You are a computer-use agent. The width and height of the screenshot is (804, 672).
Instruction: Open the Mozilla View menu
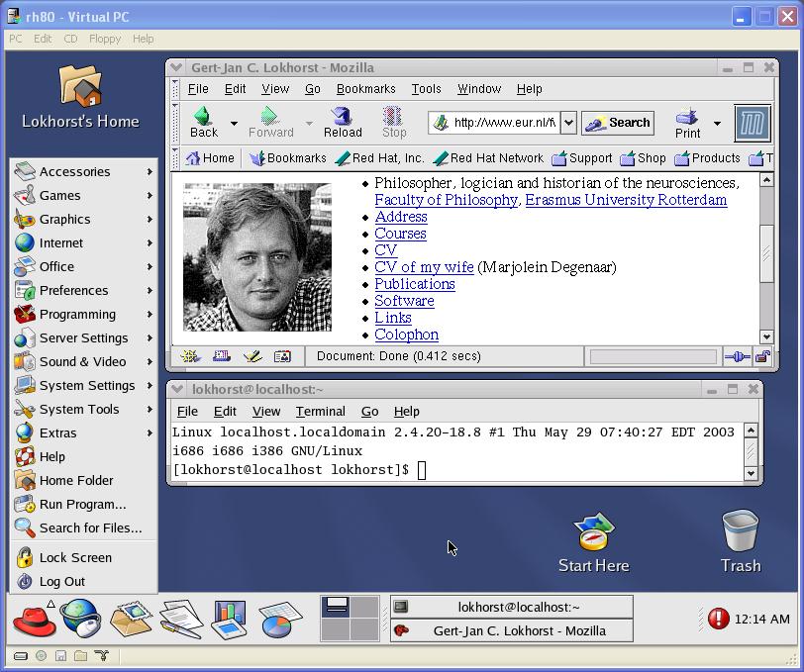275,89
